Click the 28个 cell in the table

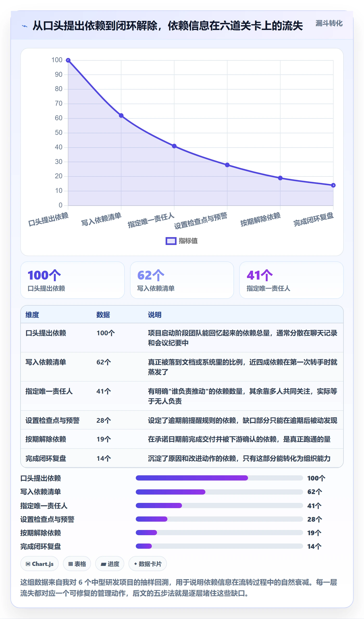(104, 421)
